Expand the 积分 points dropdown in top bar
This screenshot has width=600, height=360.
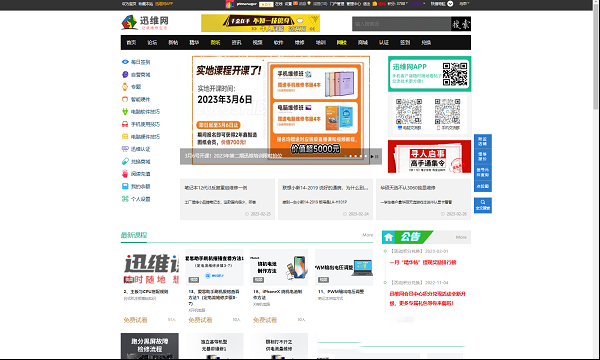398,4
